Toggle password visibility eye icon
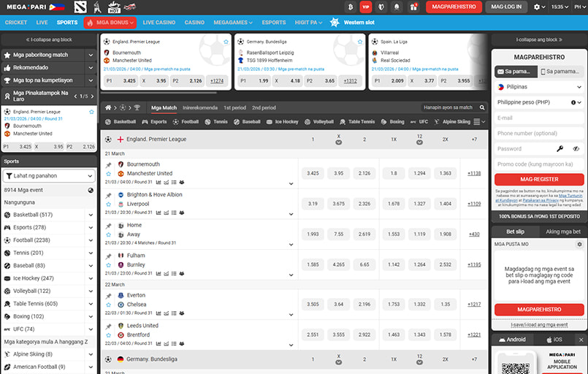This screenshot has height=374, width=588. (576, 148)
